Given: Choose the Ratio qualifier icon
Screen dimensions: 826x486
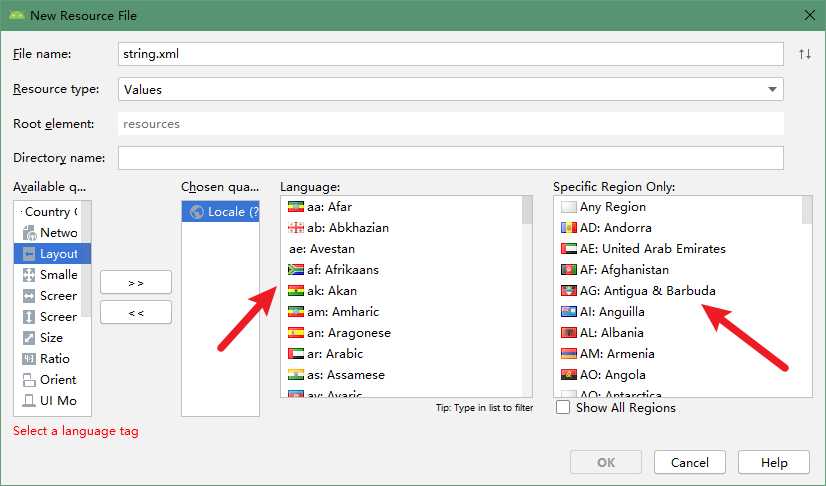Looking at the screenshot, I should (29, 359).
